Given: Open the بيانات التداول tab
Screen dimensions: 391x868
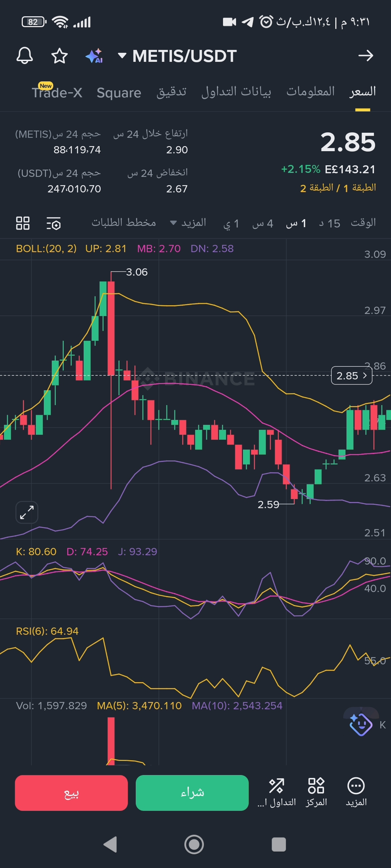Looking at the screenshot, I should (x=236, y=92).
